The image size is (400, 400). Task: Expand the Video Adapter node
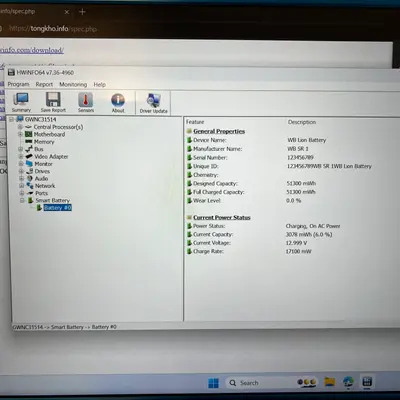pyautogui.click(x=21, y=156)
